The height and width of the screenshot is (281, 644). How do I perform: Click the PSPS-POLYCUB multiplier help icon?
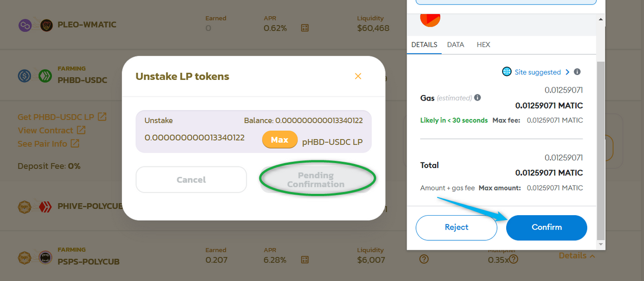click(x=513, y=260)
